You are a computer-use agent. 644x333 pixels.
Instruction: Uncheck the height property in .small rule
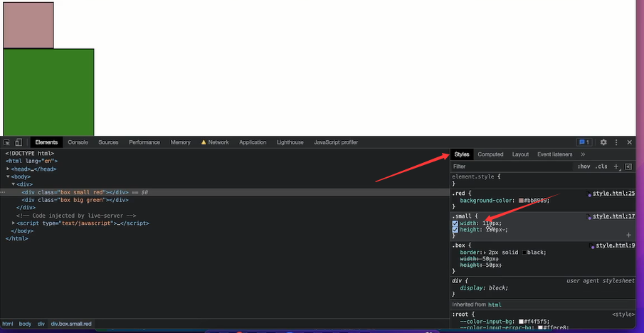point(455,230)
